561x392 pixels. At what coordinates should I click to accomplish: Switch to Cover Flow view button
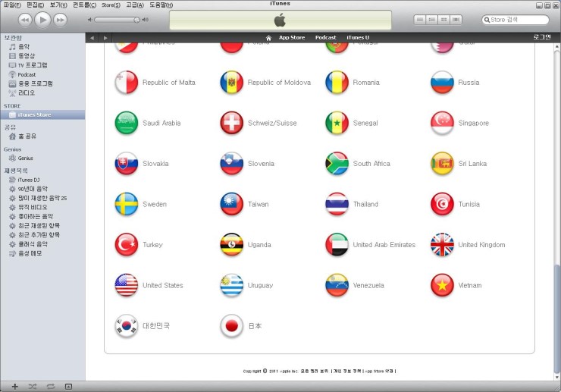tap(456, 20)
